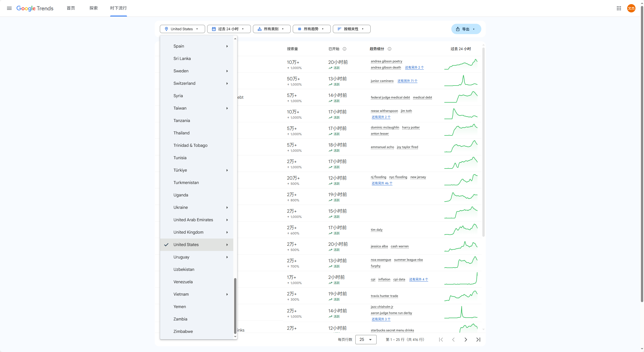Click 还有另外 71 个 more link

click(x=407, y=81)
